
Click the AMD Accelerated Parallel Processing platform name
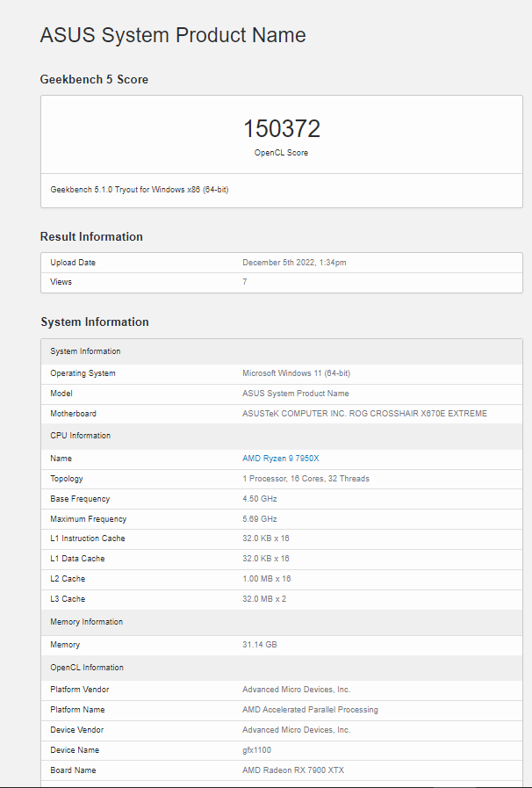[x=310, y=710]
